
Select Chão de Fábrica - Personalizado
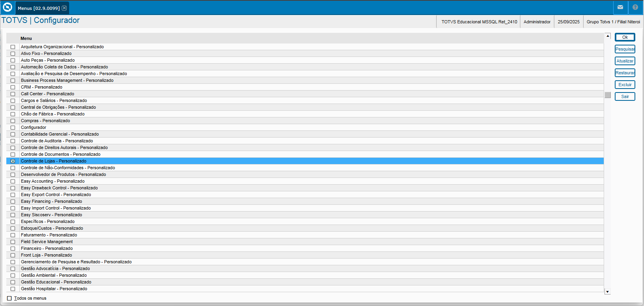click(305, 114)
